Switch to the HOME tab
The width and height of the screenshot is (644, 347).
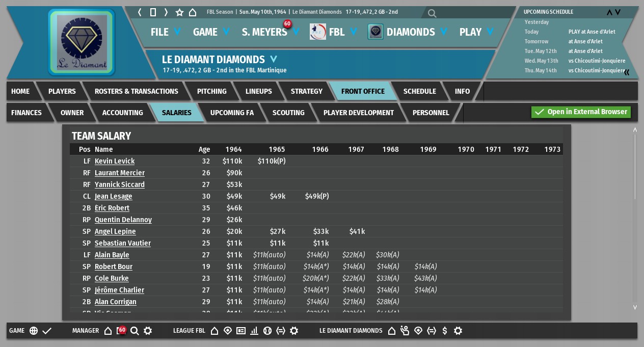tap(20, 91)
